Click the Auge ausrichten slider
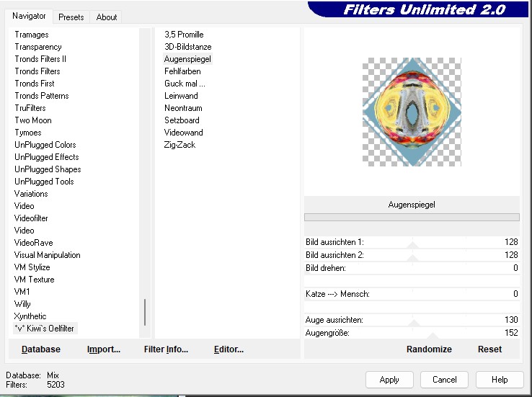Image resolution: width=532 pixels, height=397 pixels. 412,320
